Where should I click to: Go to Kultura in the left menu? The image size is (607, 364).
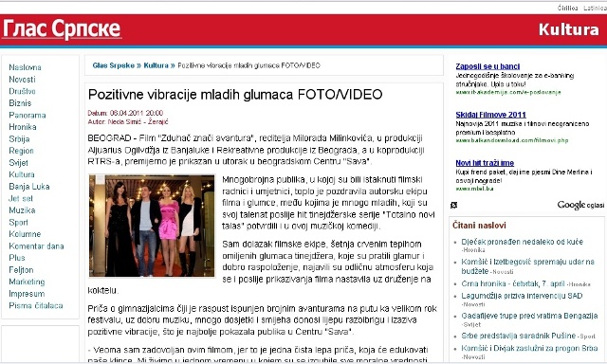click(x=22, y=174)
